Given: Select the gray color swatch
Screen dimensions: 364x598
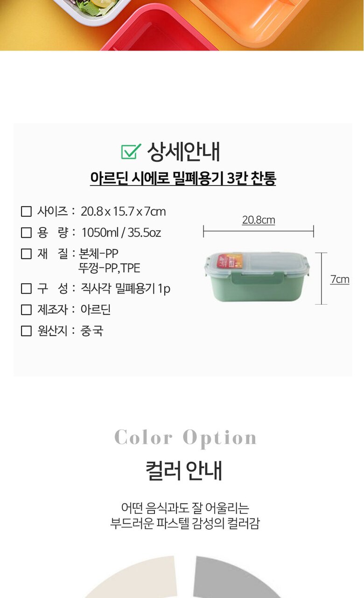Looking at the screenshot, I should click(233, 579).
